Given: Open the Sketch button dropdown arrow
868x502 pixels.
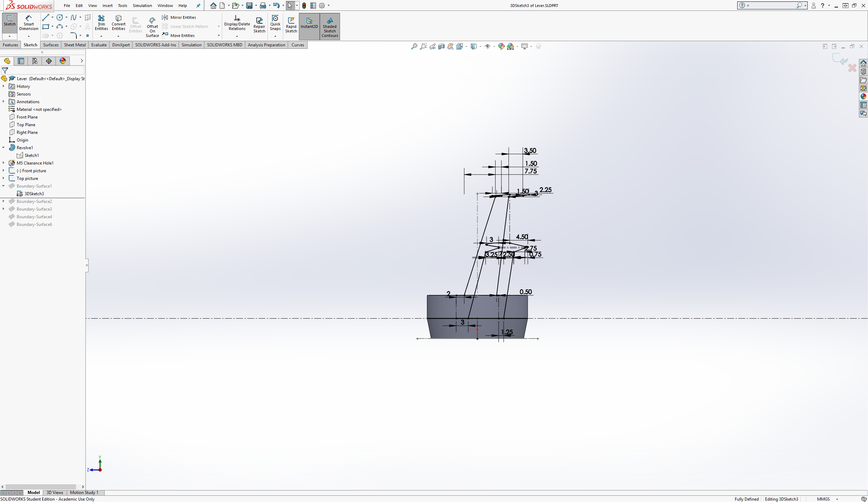Looking at the screenshot, I should [x=10, y=36].
